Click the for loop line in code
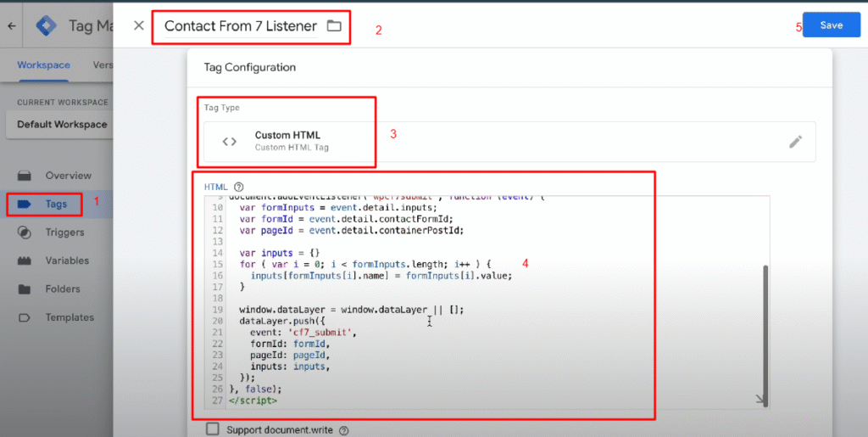This screenshot has height=437, width=868. (x=365, y=264)
